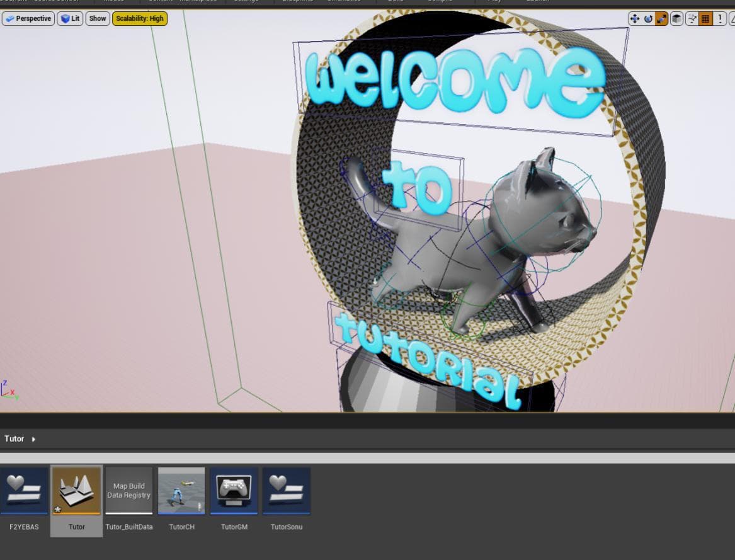Screen dimensions: 735x560
Task: Open the Lit view mode menu
Action: point(70,19)
